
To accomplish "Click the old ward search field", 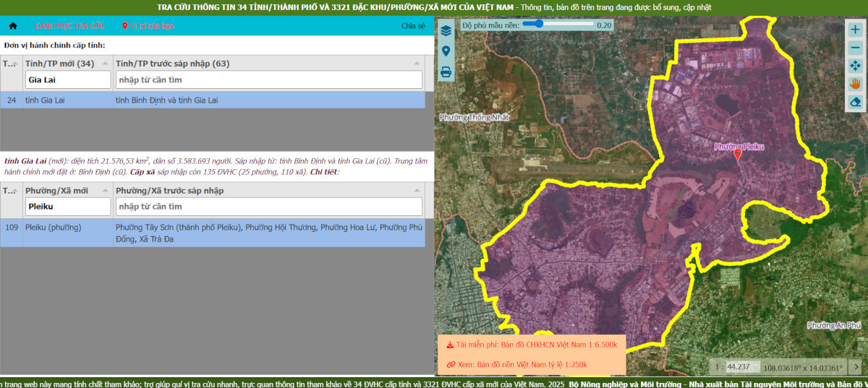I will click(x=269, y=207).
